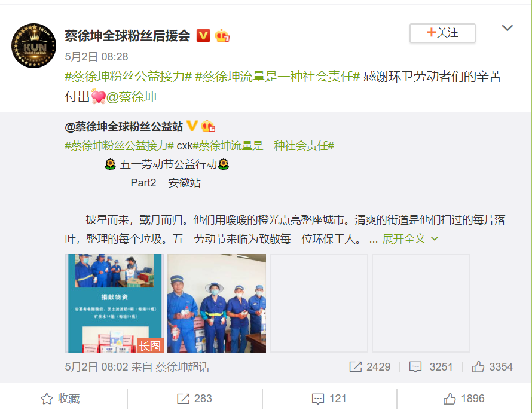Click the crown membership badge beside the poster name
Image resolution: width=532 pixels, height=413 pixels.
click(x=222, y=36)
